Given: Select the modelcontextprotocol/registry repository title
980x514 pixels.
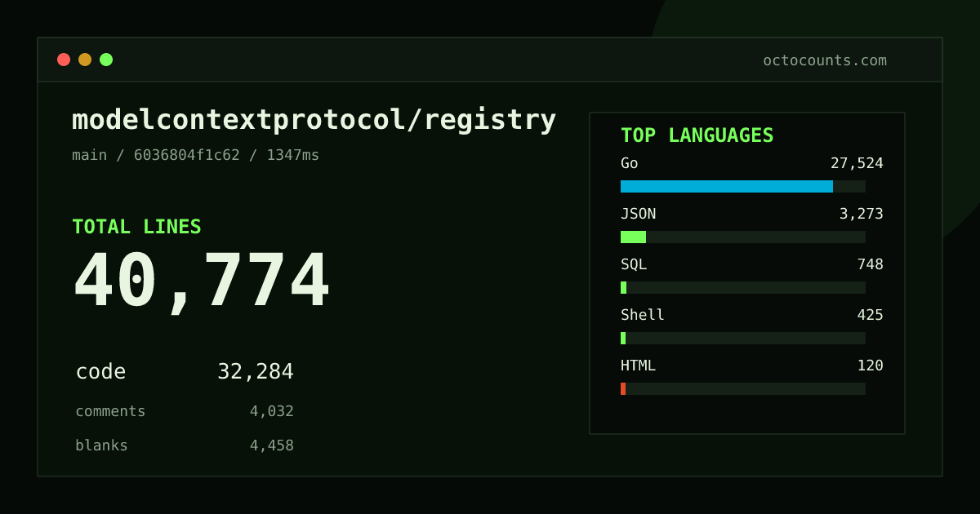Looking at the screenshot, I should click(x=314, y=121).
